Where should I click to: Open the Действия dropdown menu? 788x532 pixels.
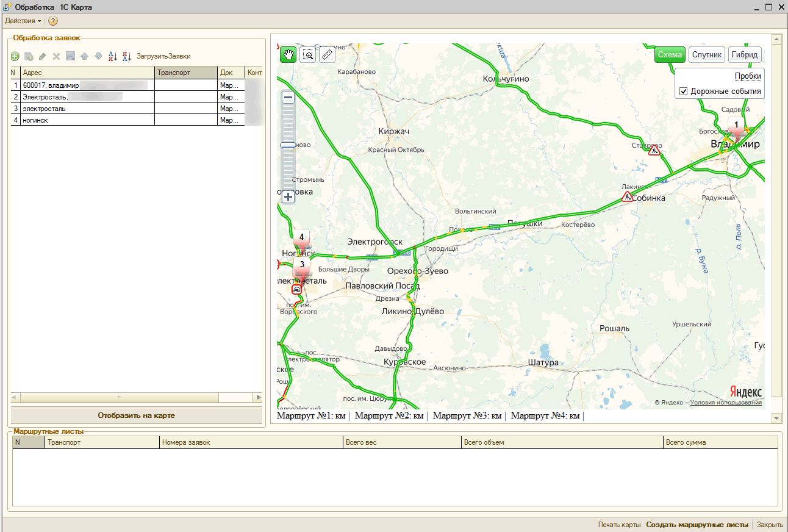pyautogui.click(x=23, y=21)
